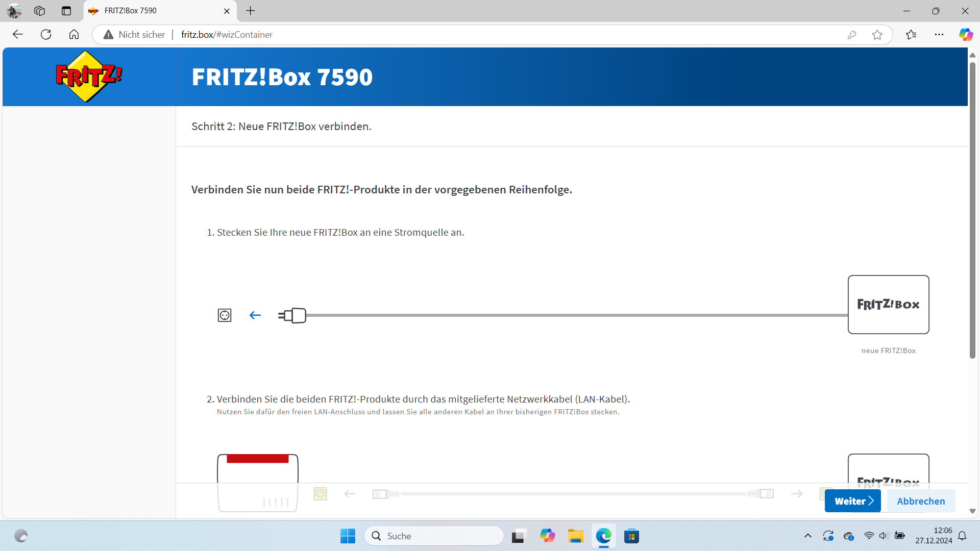Show hidden system tray icons

[x=807, y=536]
